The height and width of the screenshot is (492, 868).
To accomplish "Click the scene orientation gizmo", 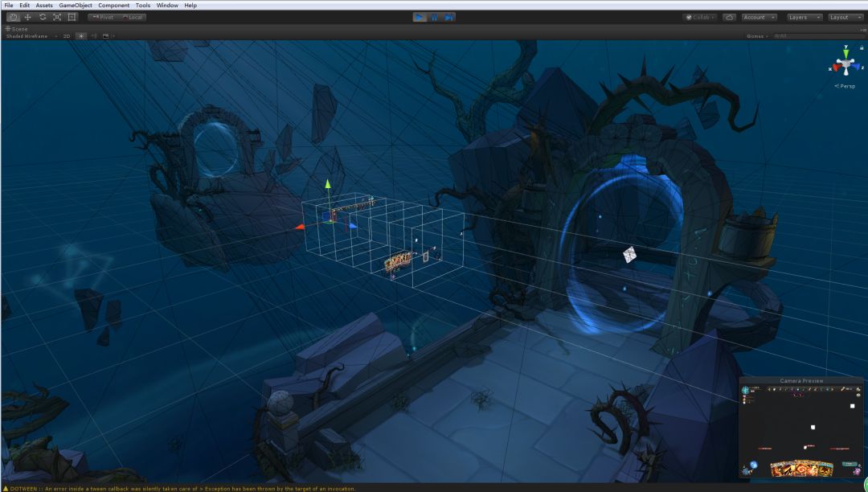I will click(x=845, y=64).
